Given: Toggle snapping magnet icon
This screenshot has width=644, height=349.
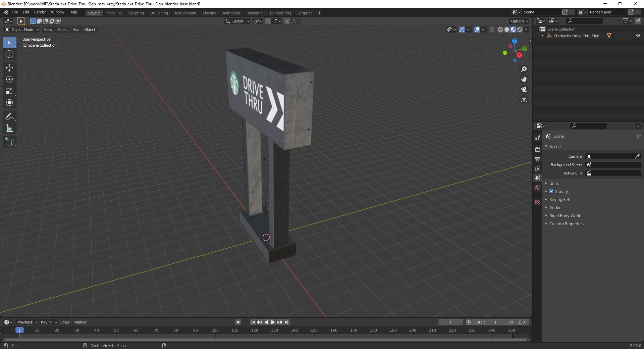Looking at the screenshot, I should click(x=268, y=21).
